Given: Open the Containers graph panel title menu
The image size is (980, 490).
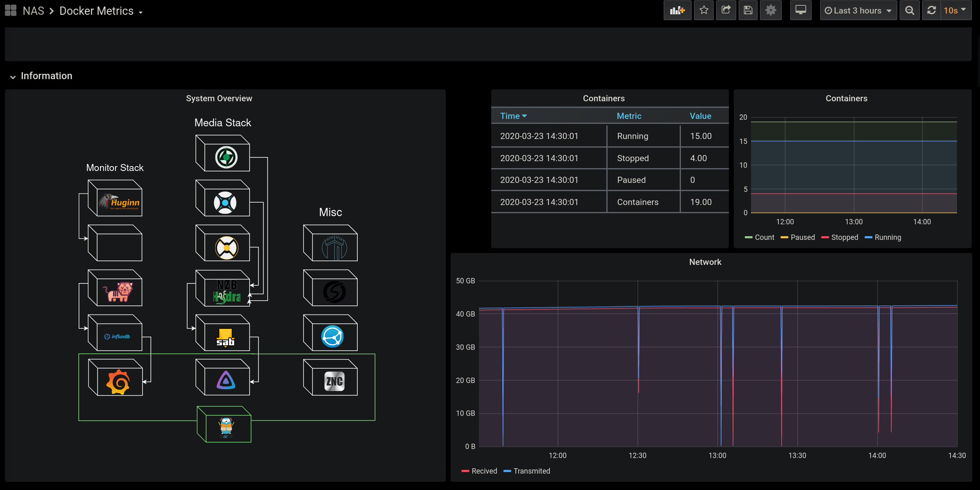Looking at the screenshot, I should point(846,98).
